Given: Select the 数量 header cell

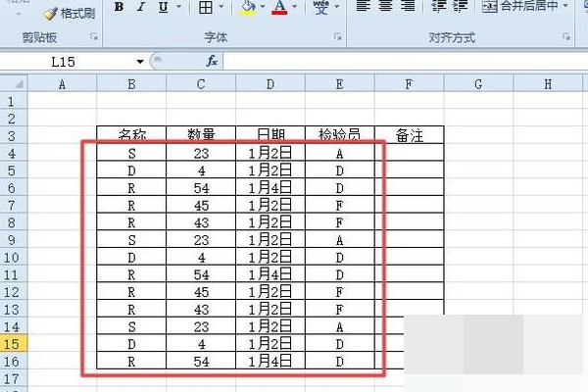Looking at the screenshot, I should pos(201,135).
